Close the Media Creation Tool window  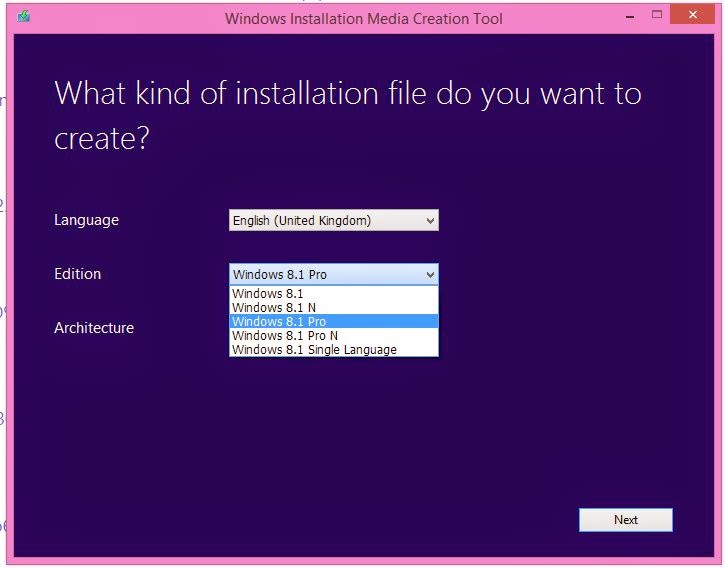(692, 14)
